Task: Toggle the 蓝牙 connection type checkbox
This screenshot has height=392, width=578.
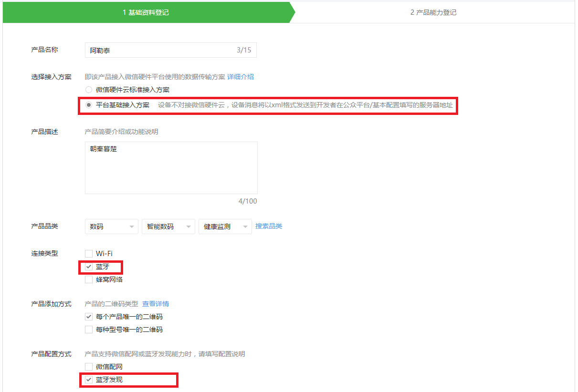Action: coord(89,267)
